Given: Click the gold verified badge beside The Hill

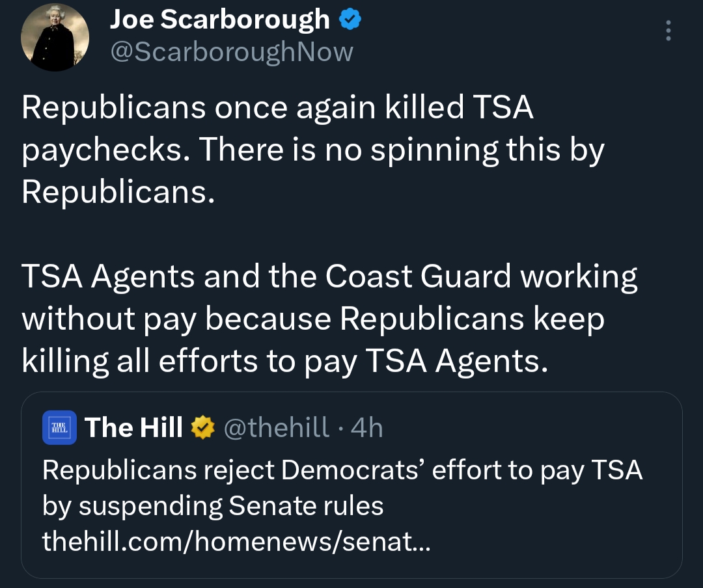Looking at the screenshot, I should (x=203, y=427).
